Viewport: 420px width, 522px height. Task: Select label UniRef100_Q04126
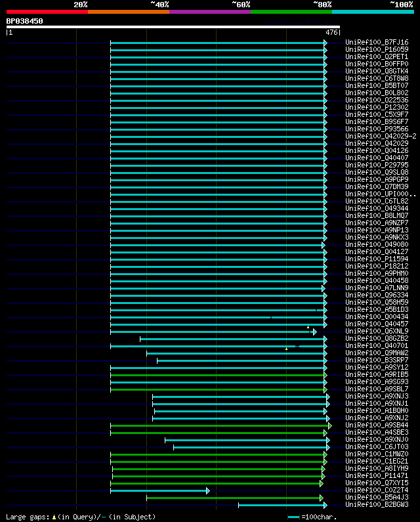click(377, 150)
